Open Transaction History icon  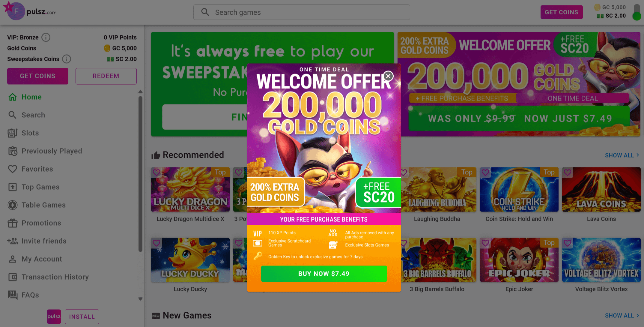(x=13, y=277)
